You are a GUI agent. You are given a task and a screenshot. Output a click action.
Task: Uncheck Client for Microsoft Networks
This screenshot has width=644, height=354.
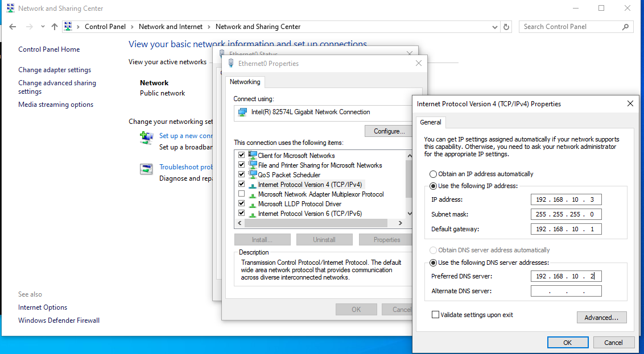[x=241, y=155]
